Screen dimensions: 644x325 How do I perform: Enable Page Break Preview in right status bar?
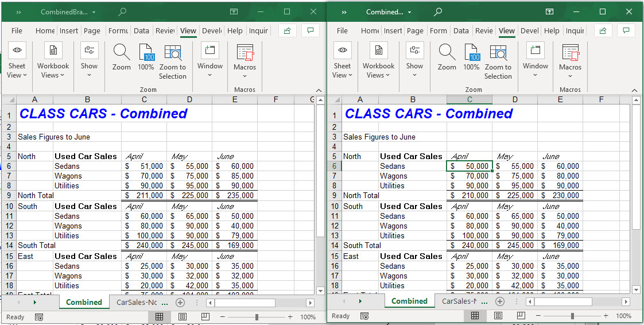[x=520, y=316]
